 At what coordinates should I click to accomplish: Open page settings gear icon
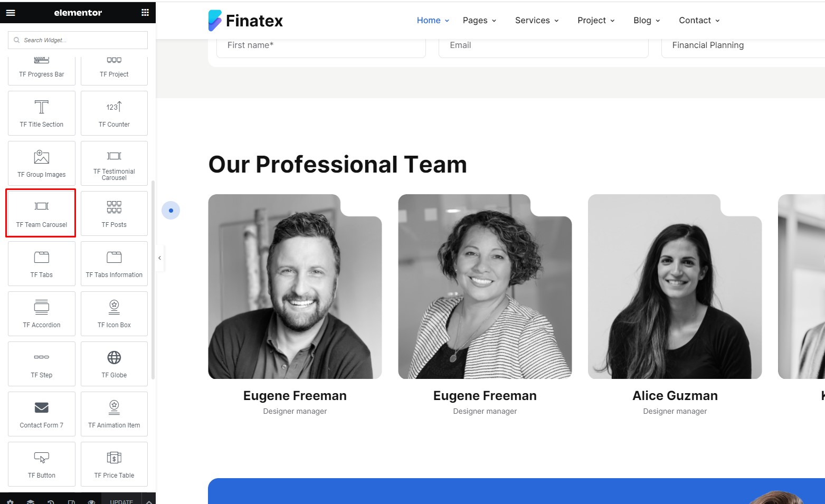pyautogui.click(x=10, y=501)
